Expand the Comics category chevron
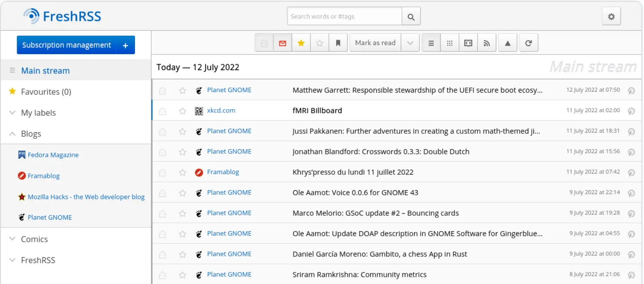Image resolution: width=644 pixels, height=284 pixels. click(12, 239)
